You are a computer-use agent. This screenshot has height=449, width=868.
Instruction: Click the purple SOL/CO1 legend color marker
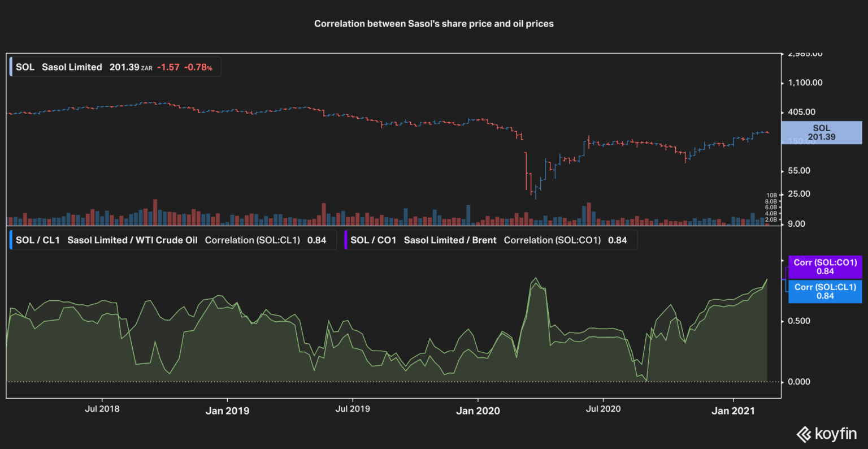[346, 240]
